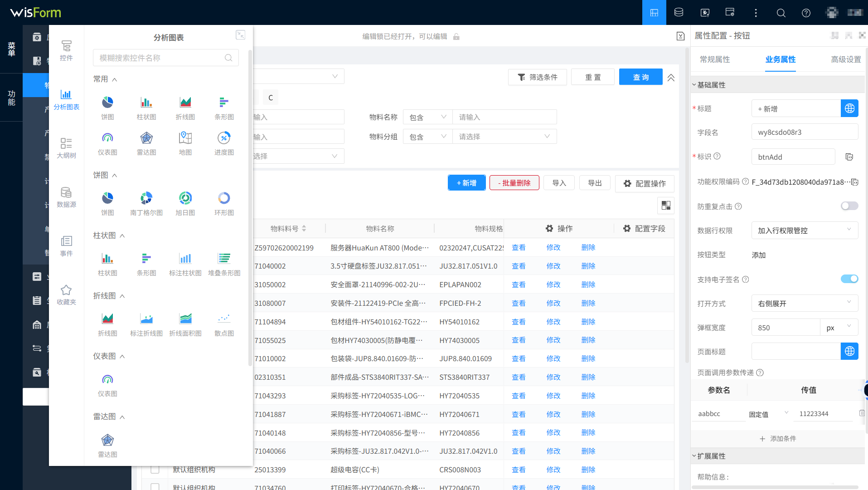868x490 pixels.
Task: Focus the 模糊搜索控件名称 search box
Action: coord(165,58)
